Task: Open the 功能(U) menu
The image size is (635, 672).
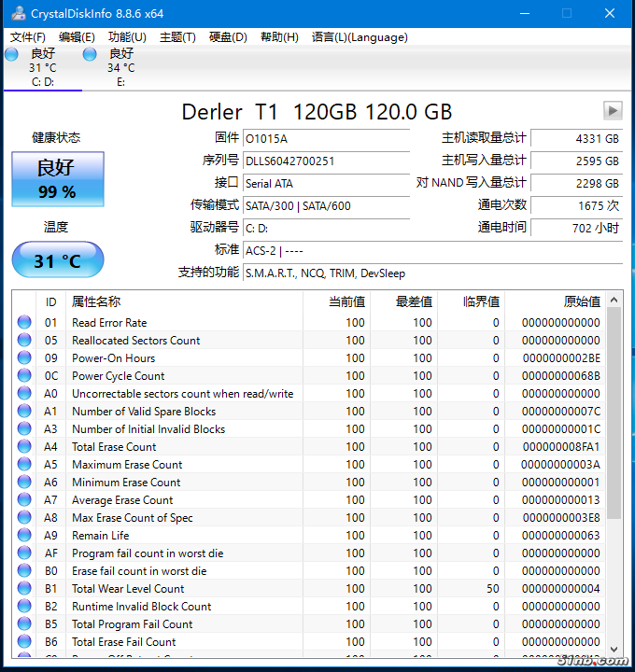Action: coord(127,37)
